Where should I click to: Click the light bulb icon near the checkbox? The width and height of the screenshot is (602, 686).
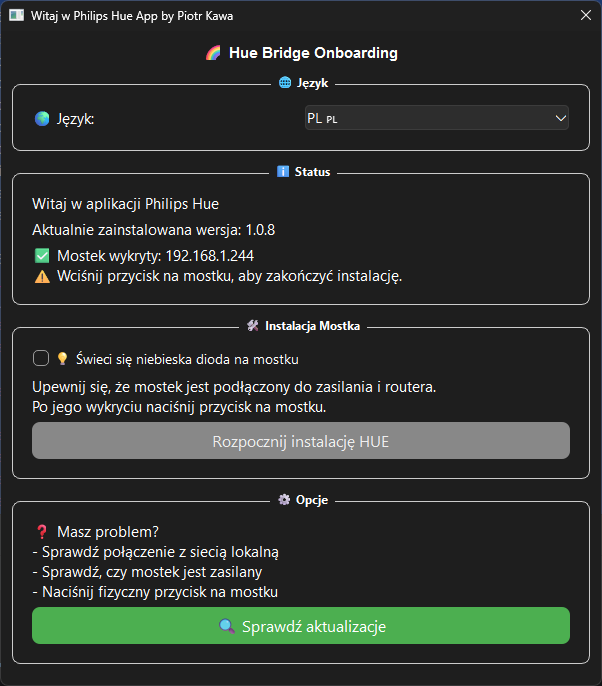(62, 359)
